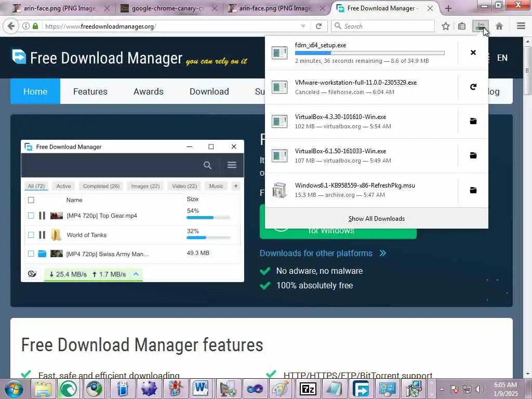Add a new tag with plus button
This screenshot has width=532, height=399.
[236, 186]
